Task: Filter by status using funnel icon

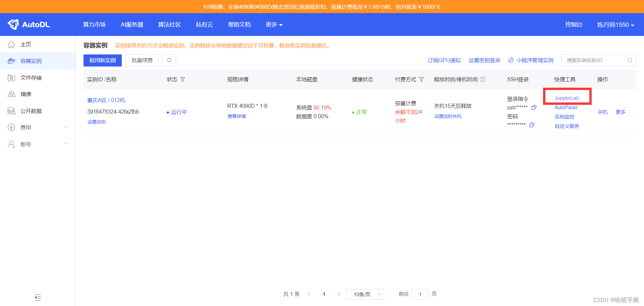Action: click(182, 80)
